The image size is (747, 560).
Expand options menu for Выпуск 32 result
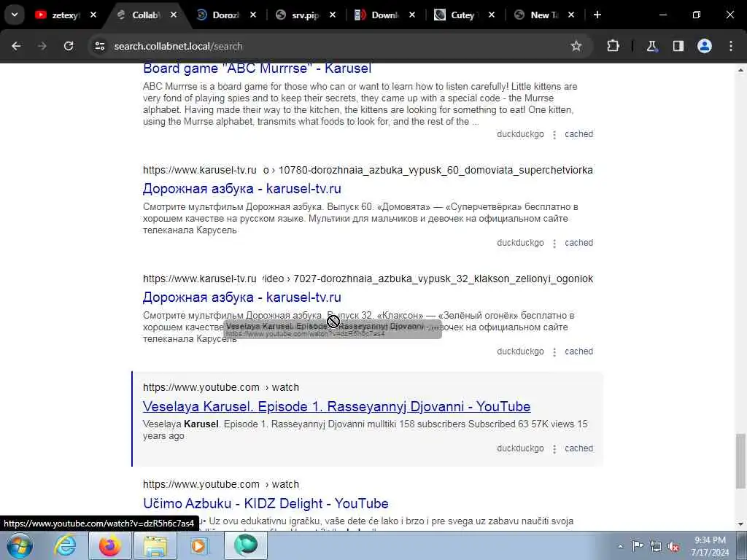[x=554, y=352]
